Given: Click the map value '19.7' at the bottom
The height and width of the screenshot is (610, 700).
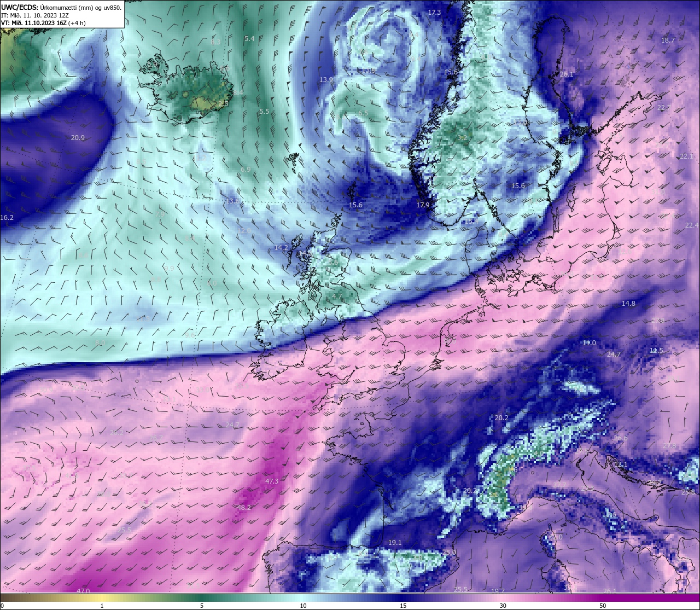Looking at the screenshot, I should click(x=498, y=591).
